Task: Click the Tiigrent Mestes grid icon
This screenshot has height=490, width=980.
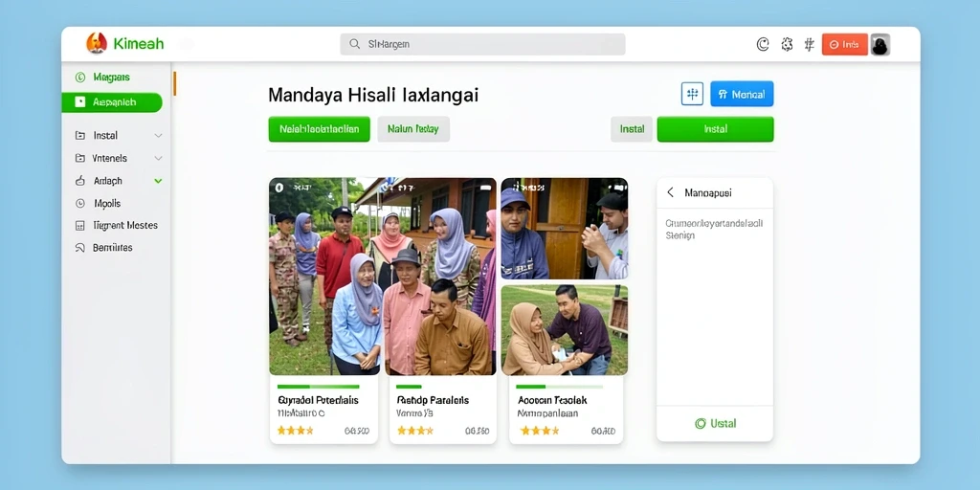Action: pyautogui.click(x=80, y=226)
